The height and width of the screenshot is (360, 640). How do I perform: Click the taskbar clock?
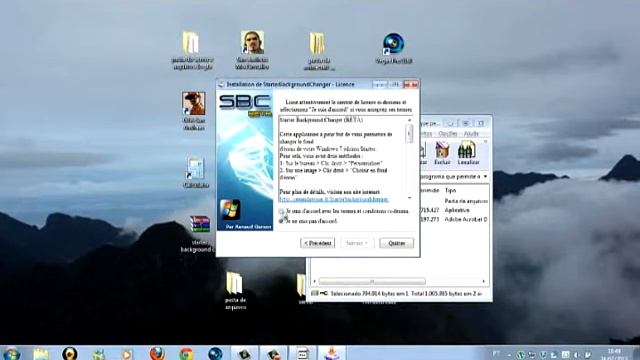tap(614, 353)
